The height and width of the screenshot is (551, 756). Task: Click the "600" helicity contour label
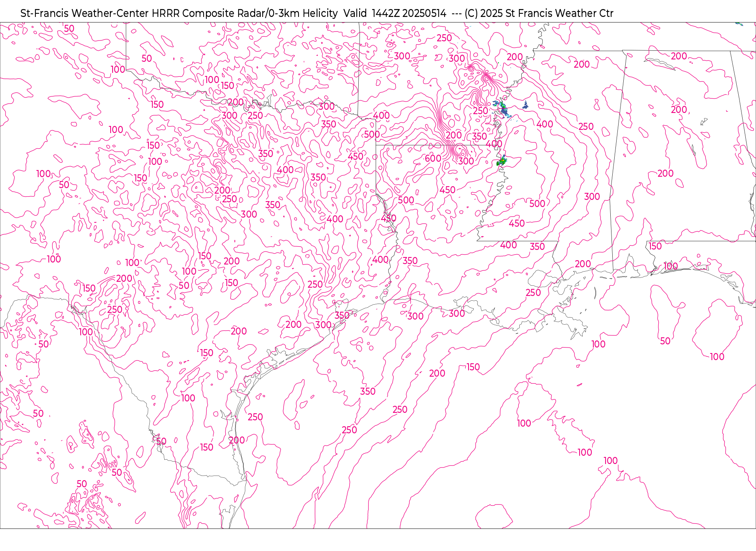tap(433, 158)
